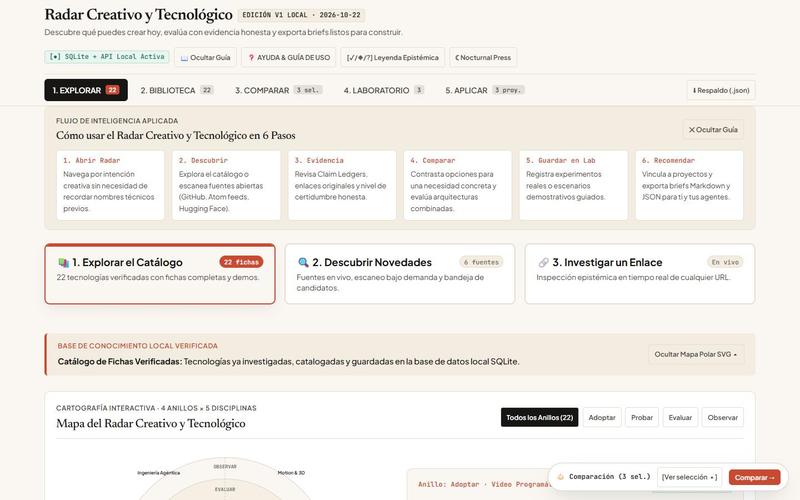Click the download arrow icon on Respaldo
800x500 pixels.
(694, 90)
